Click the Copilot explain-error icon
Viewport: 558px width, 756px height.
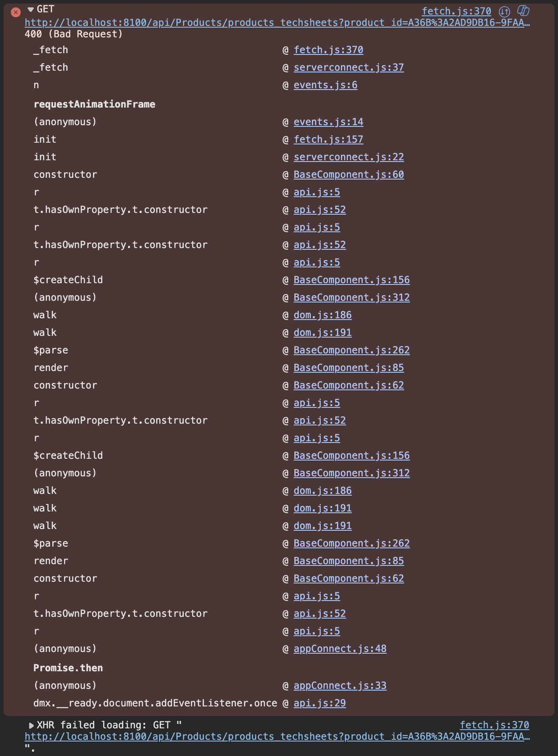523,11
